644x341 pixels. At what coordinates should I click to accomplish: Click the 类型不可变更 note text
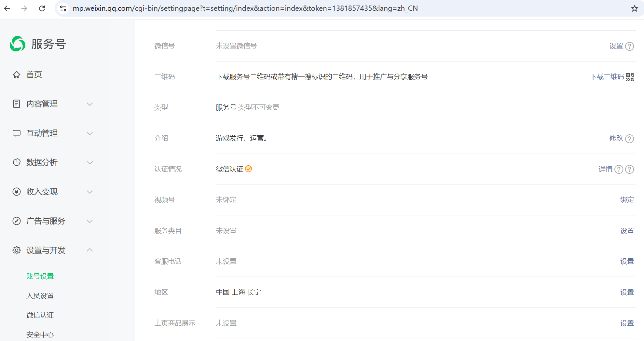(x=259, y=107)
